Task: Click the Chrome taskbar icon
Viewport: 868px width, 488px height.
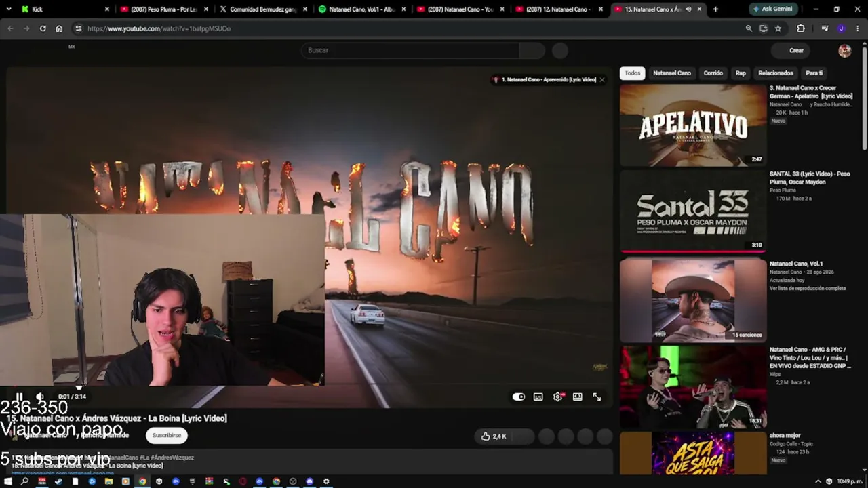Action: point(142,481)
